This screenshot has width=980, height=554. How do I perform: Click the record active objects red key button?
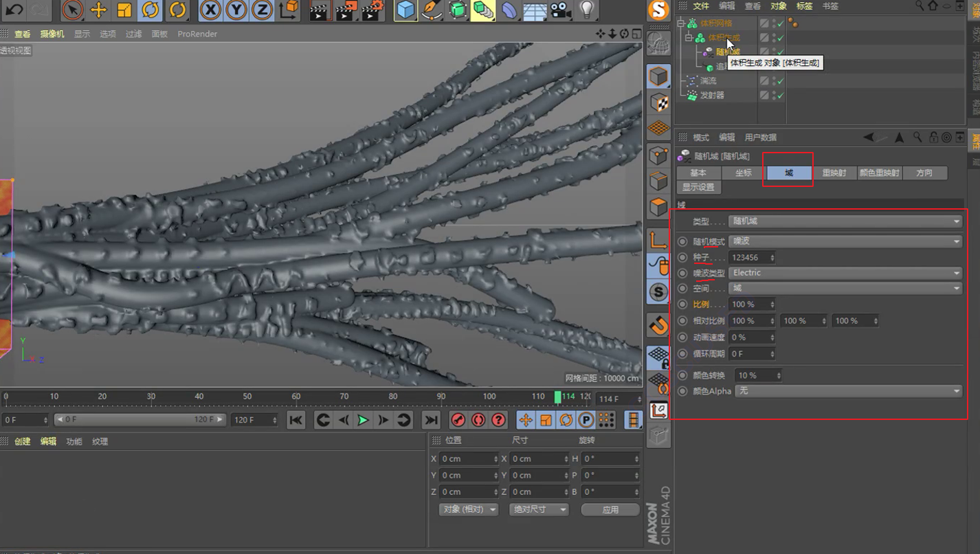(458, 420)
